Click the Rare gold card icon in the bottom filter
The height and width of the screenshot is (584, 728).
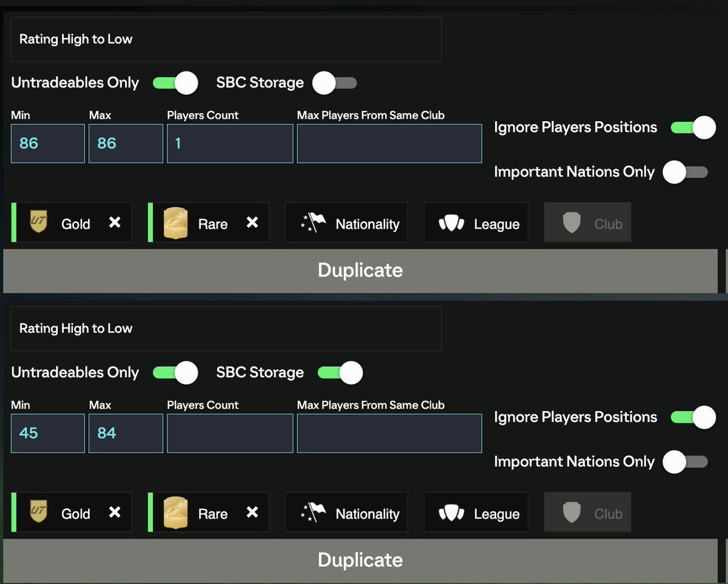tap(175, 513)
